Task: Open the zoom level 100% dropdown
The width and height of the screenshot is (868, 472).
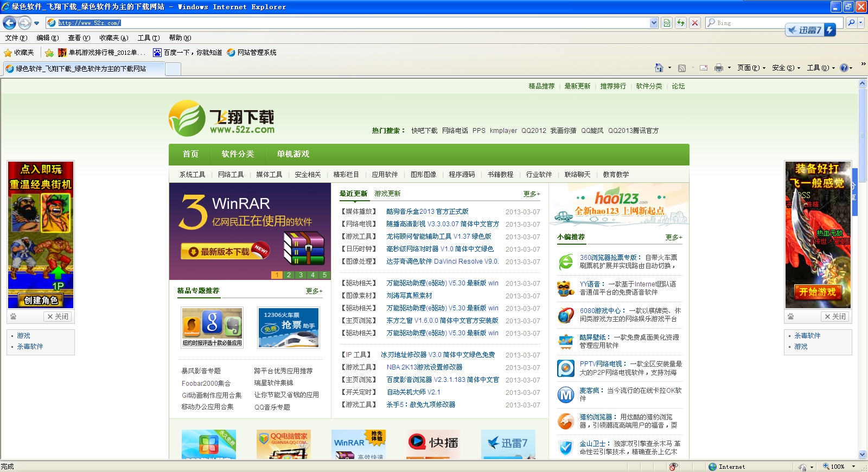Action: (x=853, y=467)
